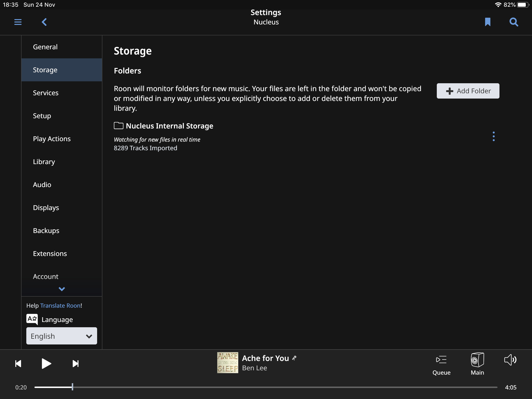Open Audio settings
Image resolution: width=532 pixels, height=399 pixels.
[62, 185]
